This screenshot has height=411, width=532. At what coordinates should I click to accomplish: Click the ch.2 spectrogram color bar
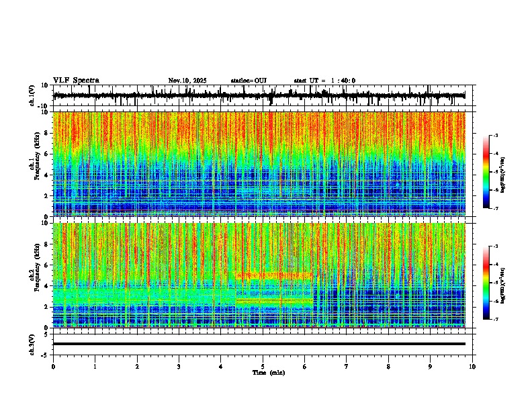tap(486, 283)
